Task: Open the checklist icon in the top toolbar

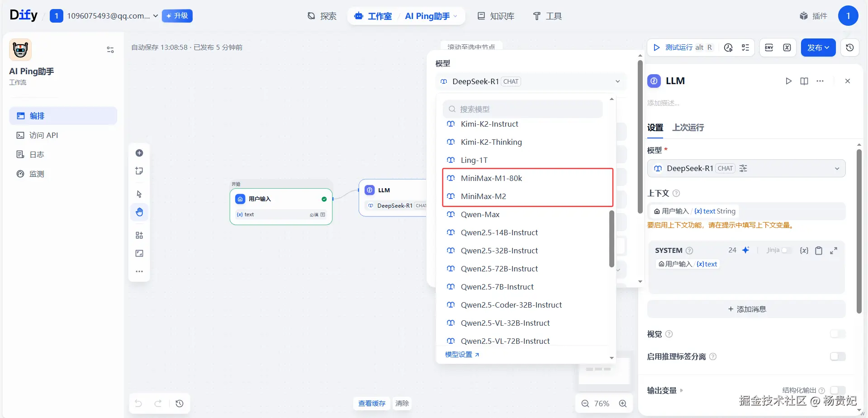Action: pyautogui.click(x=745, y=47)
